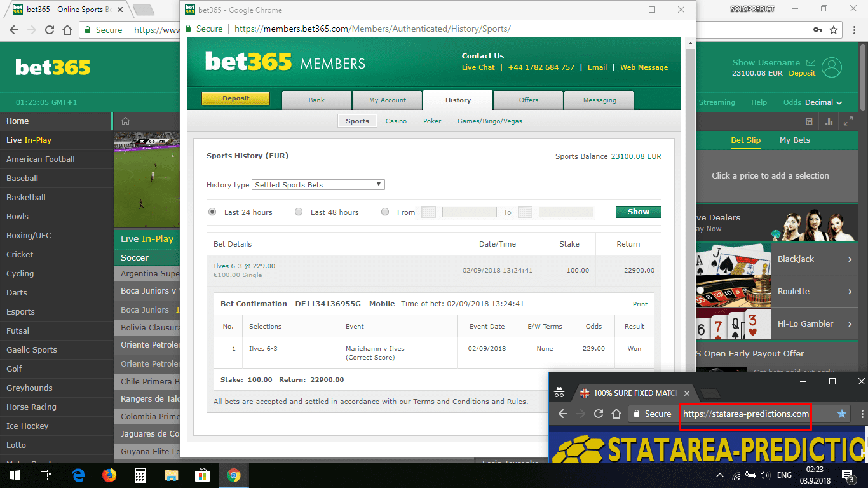Expand Hi-Lo Gambler entry arrow
Viewport: 868px width, 488px height.
(850, 324)
